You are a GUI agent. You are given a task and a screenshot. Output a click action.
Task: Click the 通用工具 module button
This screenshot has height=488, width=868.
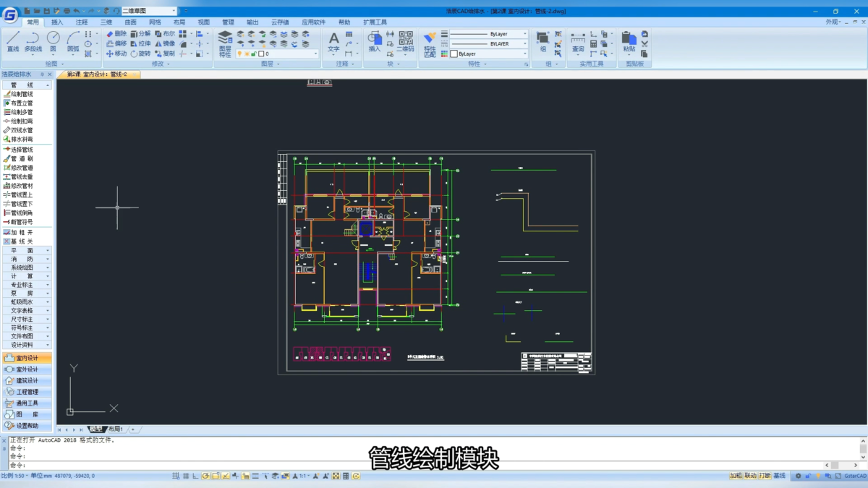27,403
